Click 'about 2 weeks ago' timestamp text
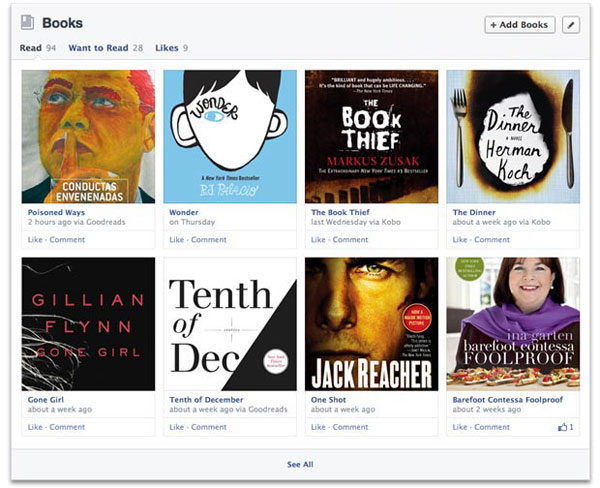This screenshot has width=600, height=488. [x=487, y=410]
